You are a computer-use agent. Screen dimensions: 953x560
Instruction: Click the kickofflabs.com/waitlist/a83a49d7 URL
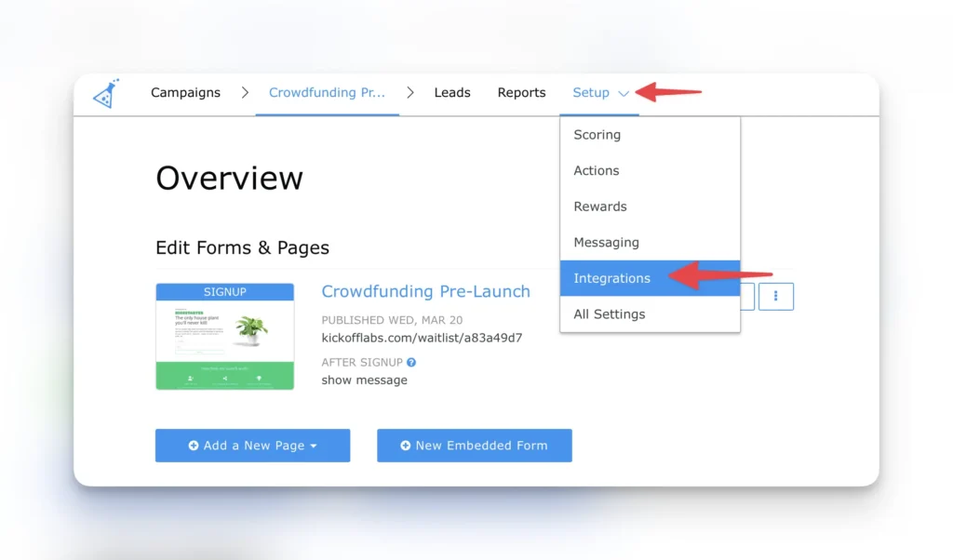[422, 338]
